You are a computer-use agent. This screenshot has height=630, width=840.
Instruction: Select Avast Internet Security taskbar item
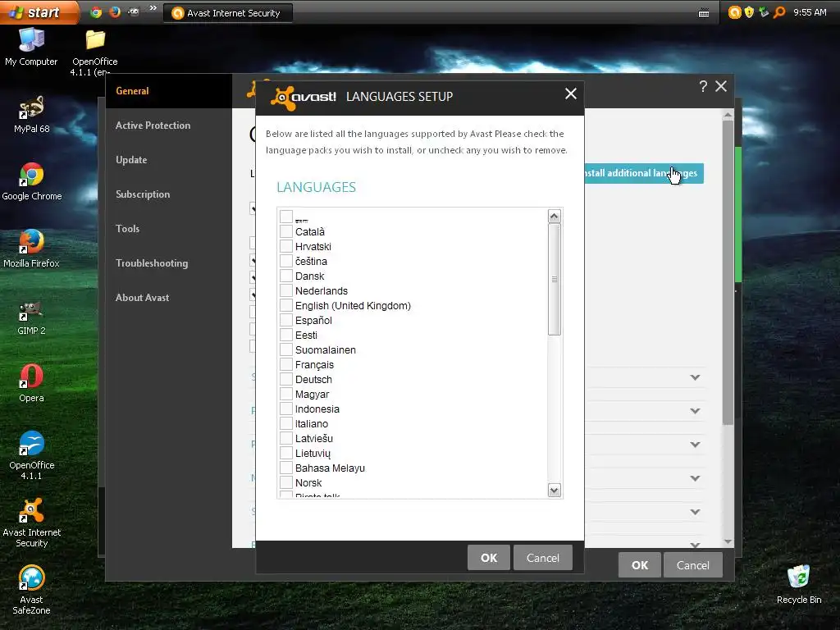[x=227, y=13]
